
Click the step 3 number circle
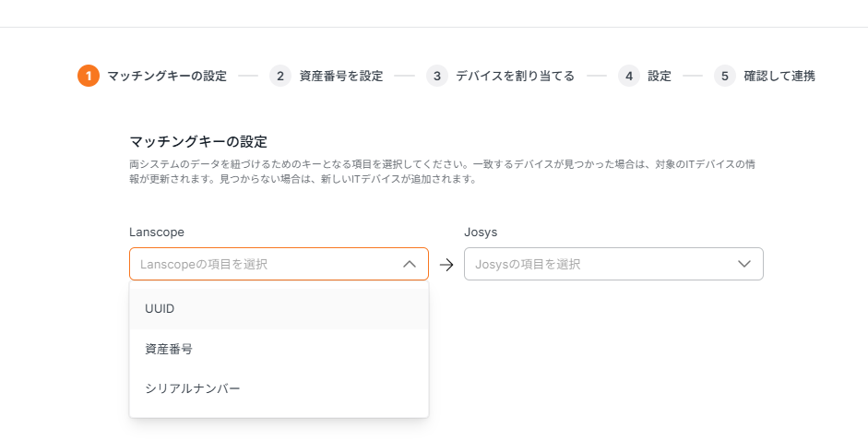point(437,76)
